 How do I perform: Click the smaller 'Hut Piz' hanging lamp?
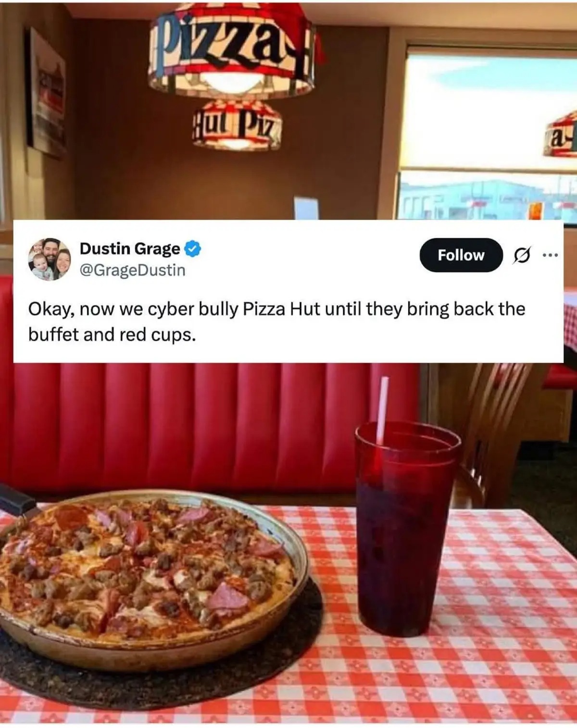pos(237,125)
